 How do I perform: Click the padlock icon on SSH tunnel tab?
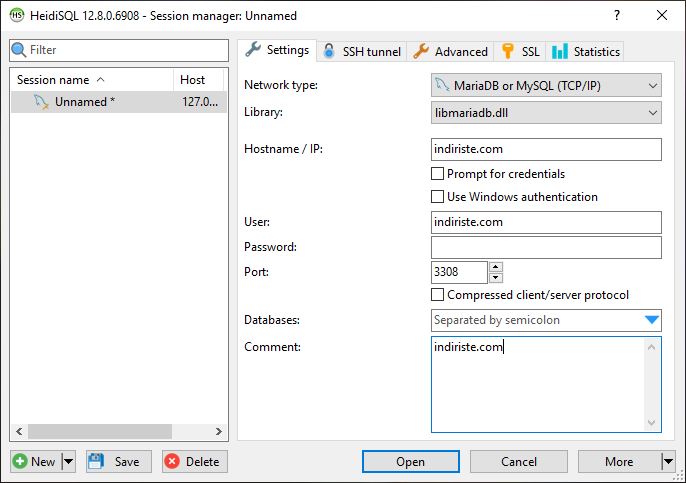329,51
